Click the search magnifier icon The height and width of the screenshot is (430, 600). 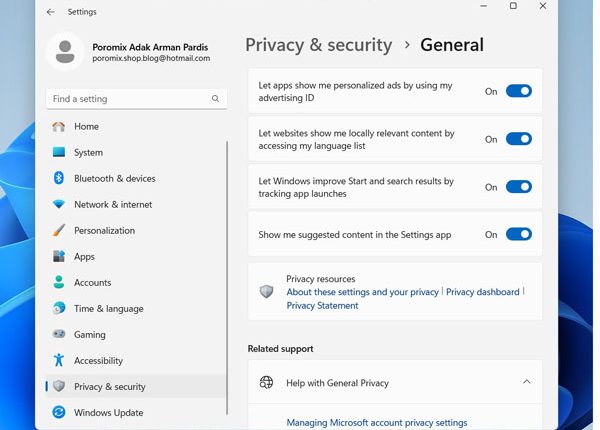[215, 99]
